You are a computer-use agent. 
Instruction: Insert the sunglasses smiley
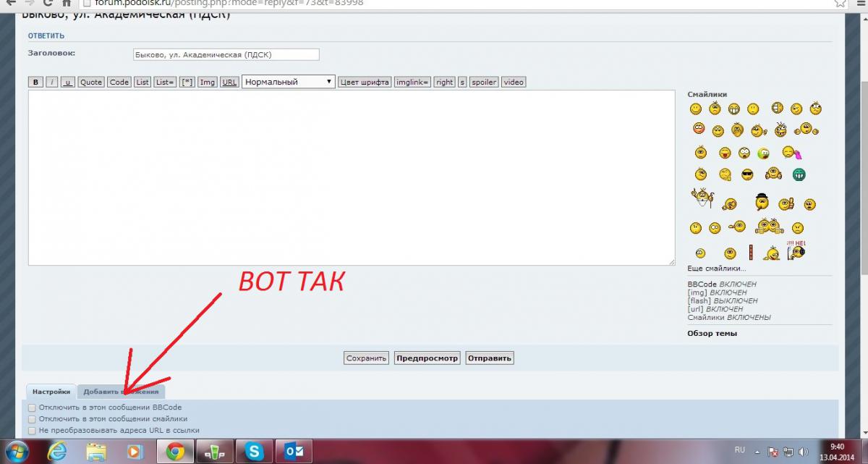pyautogui.click(x=748, y=174)
